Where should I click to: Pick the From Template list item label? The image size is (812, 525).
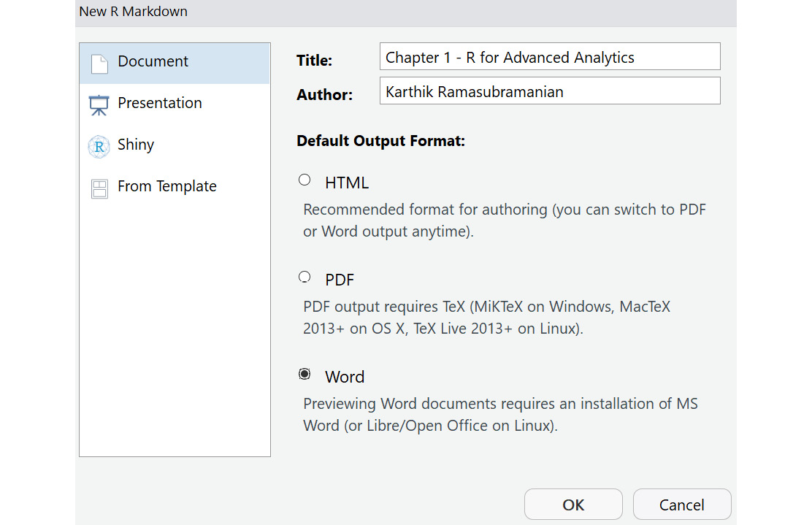(x=166, y=186)
